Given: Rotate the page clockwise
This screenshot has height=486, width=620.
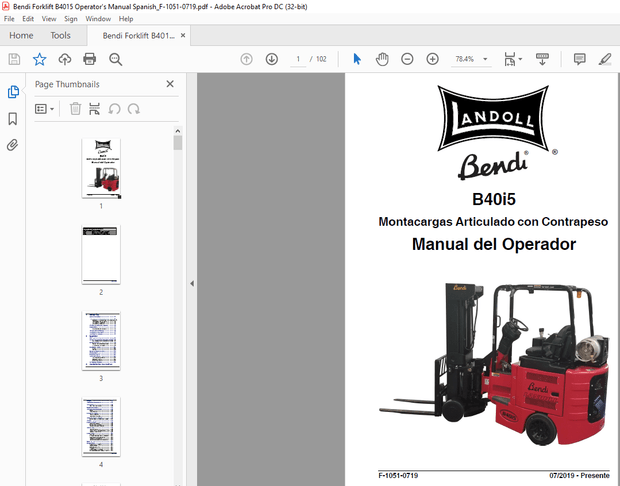Looking at the screenshot, I should pyautogui.click(x=134, y=109).
